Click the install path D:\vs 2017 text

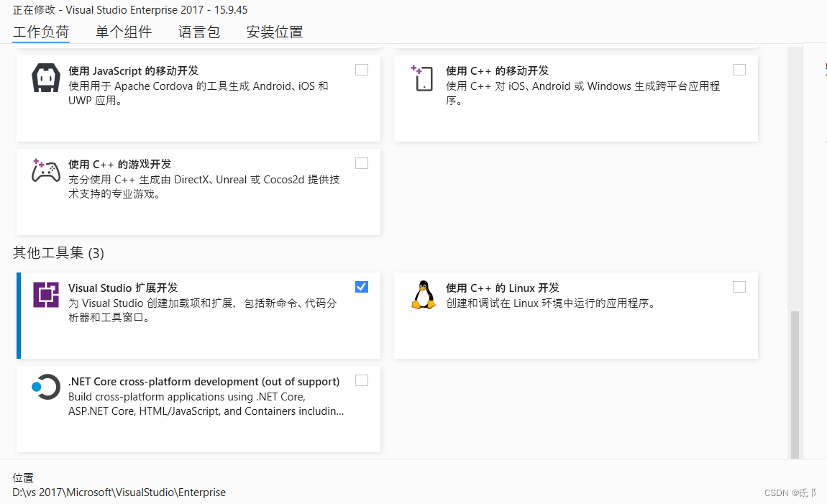tap(119, 492)
